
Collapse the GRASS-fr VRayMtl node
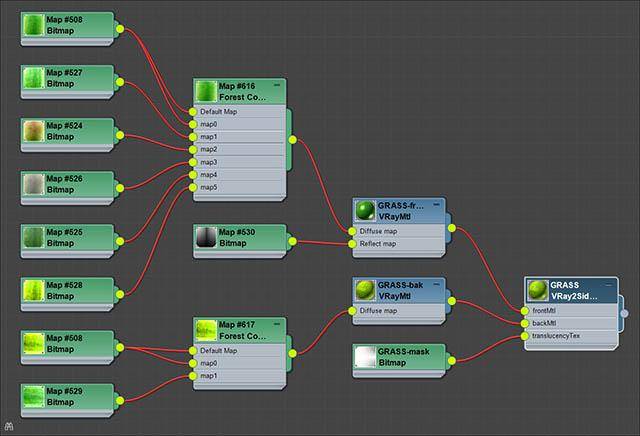tap(437, 205)
